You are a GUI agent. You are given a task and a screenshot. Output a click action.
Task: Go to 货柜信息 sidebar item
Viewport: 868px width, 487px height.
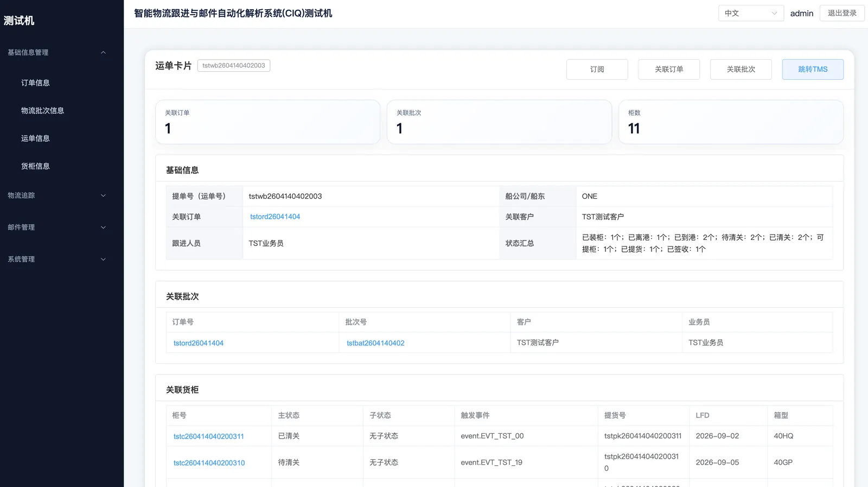pos(35,166)
